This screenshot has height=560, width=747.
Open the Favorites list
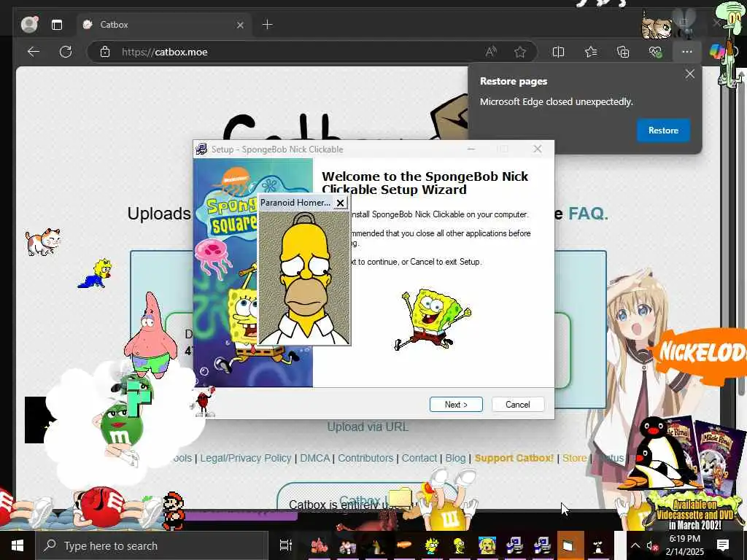coord(591,52)
